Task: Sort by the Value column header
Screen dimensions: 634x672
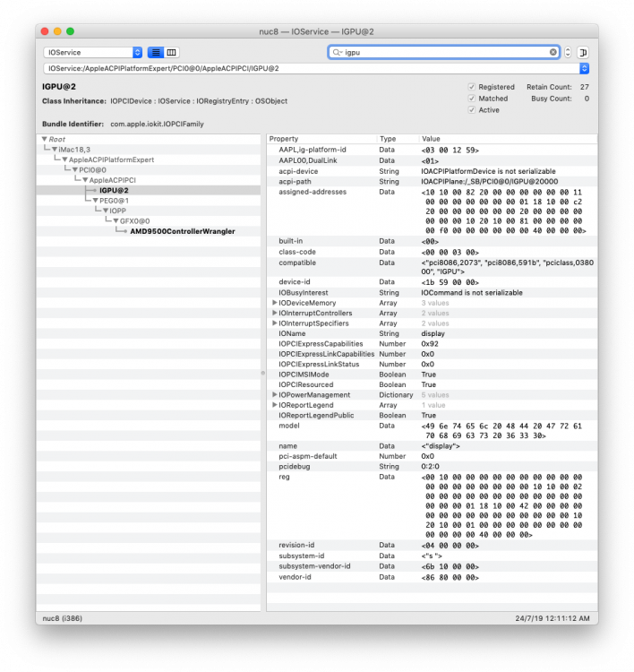Action: (x=508, y=139)
